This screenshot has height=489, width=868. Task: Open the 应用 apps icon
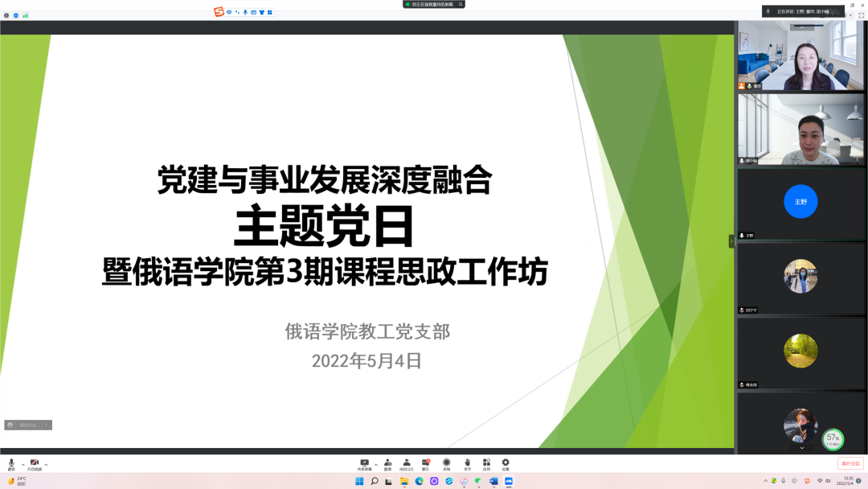point(486,463)
